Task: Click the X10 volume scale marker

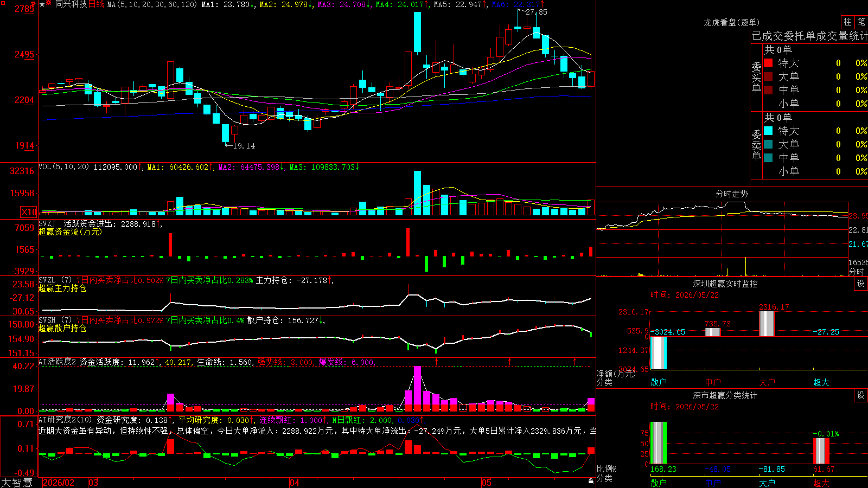Action: 29,212
